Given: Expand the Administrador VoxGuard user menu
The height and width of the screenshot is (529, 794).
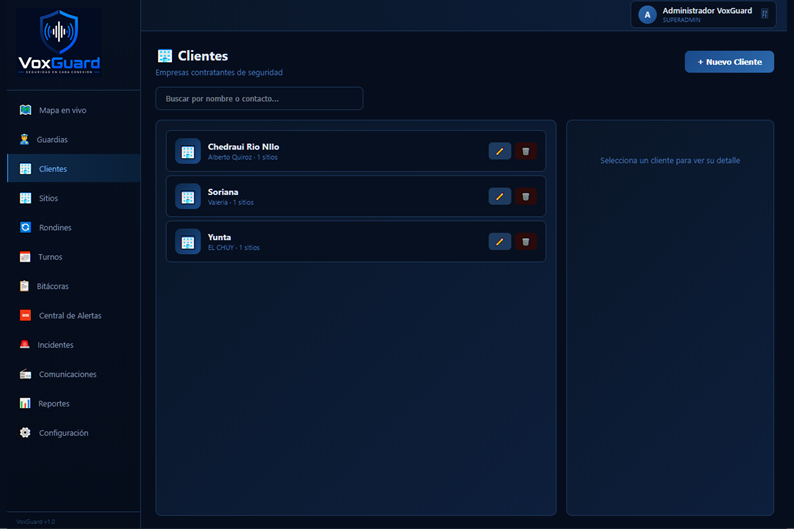Looking at the screenshot, I should coord(703,15).
